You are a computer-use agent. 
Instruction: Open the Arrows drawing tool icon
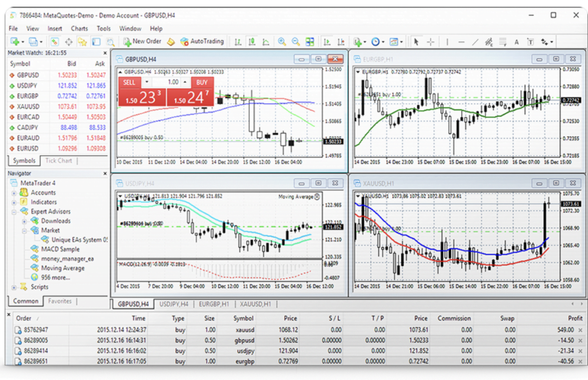[544, 42]
